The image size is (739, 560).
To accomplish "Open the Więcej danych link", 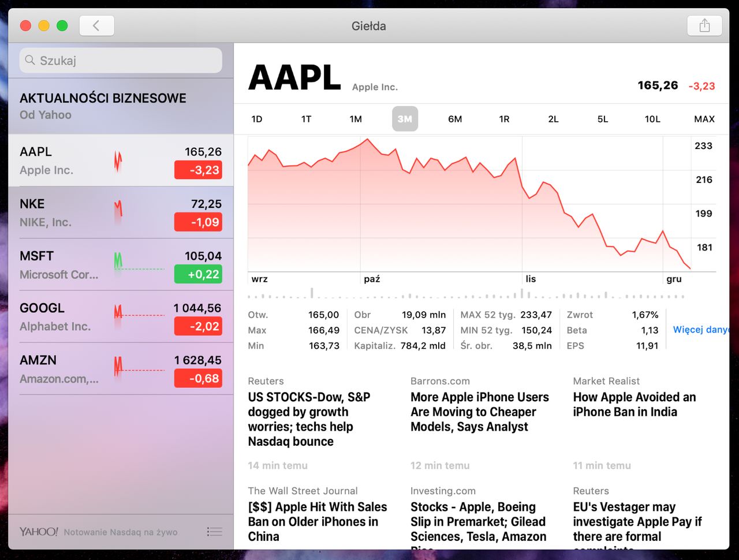I will click(x=701, y=330).
